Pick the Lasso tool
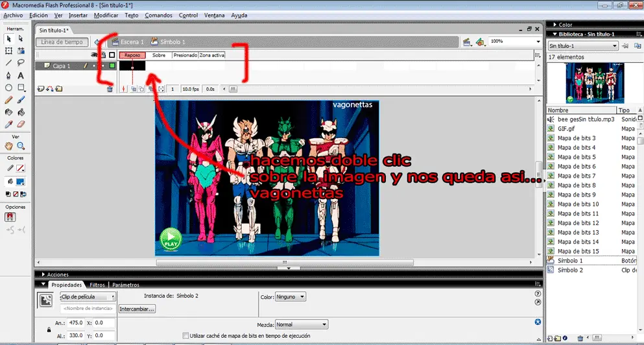Image resolution: width=644 pixels, height=345 pixels. click(21, 63)
